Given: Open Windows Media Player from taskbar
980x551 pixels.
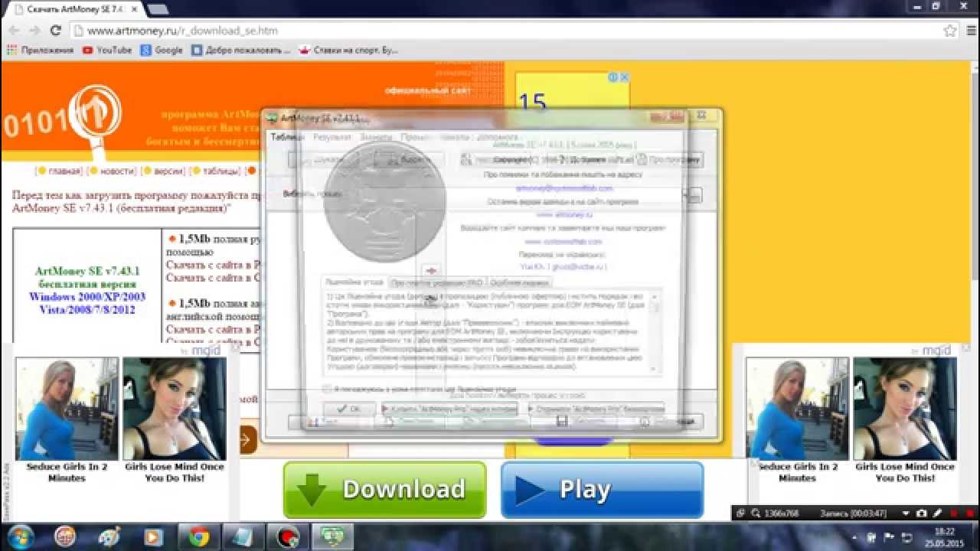Looking at the screenshot, I should point(155,537).
